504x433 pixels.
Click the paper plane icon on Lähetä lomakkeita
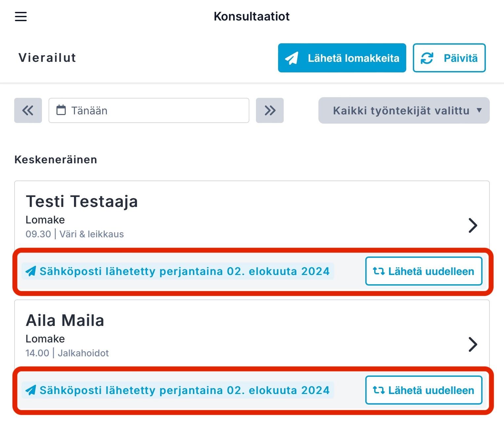coord(292,58)
